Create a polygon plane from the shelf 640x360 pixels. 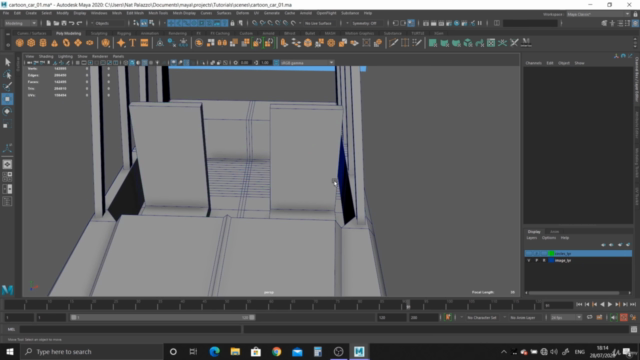click(78, 43)
